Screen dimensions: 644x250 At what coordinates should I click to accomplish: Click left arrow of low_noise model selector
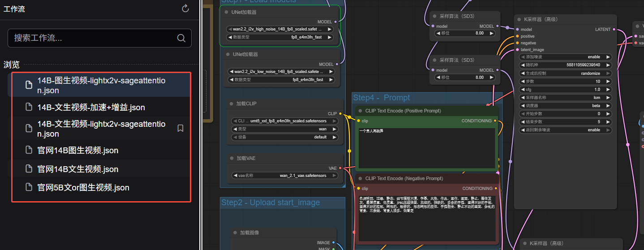click(x=232, y=72)
